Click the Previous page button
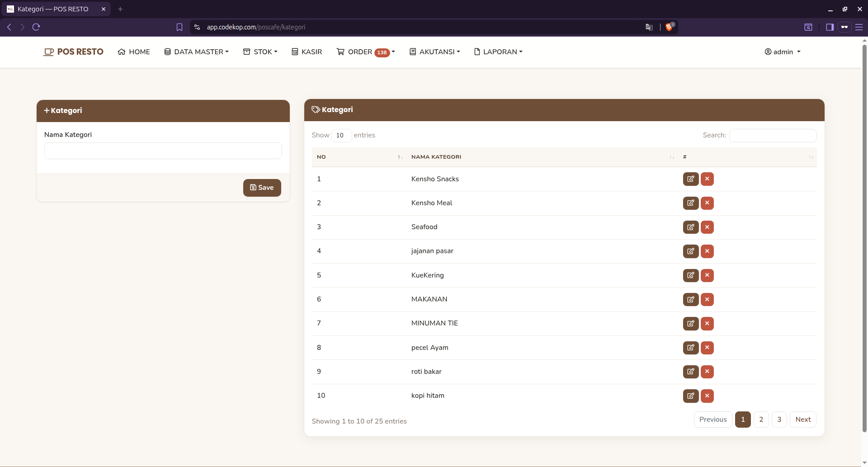This screenshot has height=467, width=868. click(x=713, y=420)
